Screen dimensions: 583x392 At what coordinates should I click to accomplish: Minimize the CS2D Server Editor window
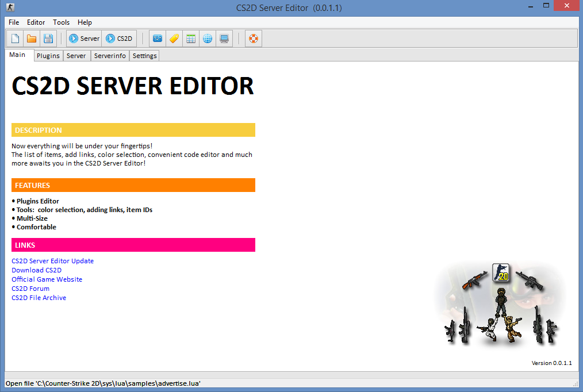[x=531, y=6]
